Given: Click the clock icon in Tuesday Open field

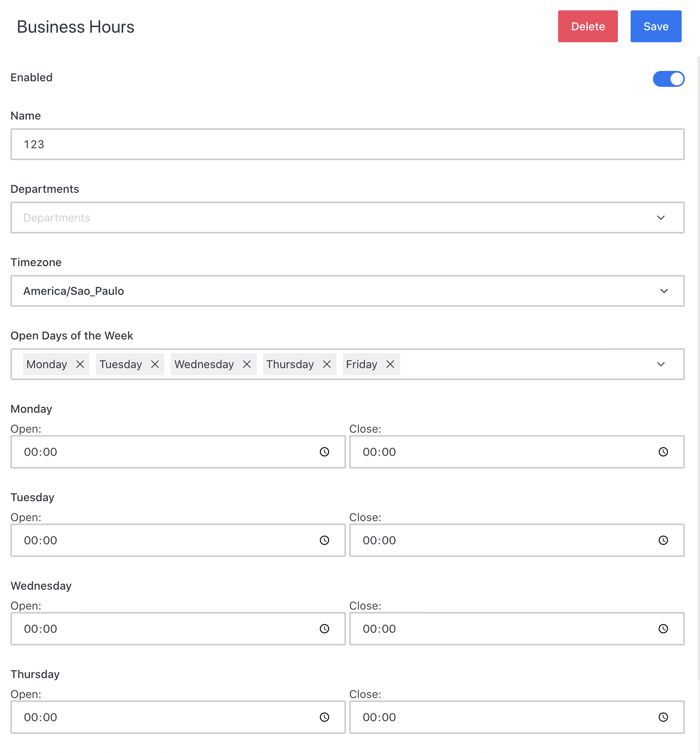Looking at the screenshot, I should click(324, 540).
